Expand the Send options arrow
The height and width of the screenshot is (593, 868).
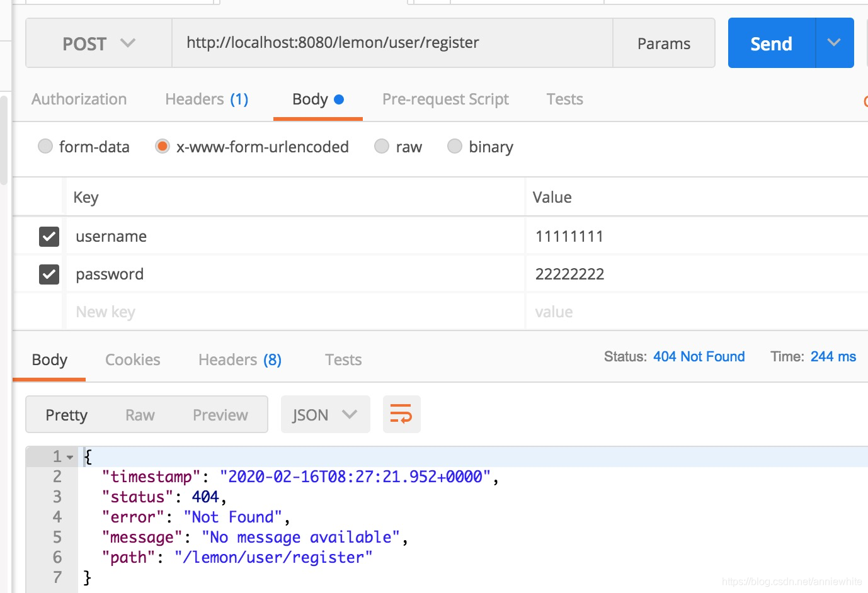tap(835, 43)
